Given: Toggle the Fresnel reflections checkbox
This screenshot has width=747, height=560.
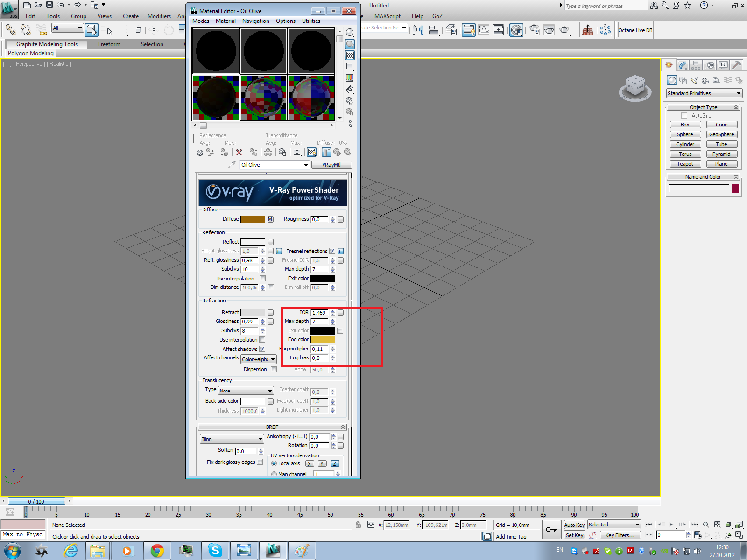Looking at the screenshot, I should pyautogui.click(x=332, y=251).
